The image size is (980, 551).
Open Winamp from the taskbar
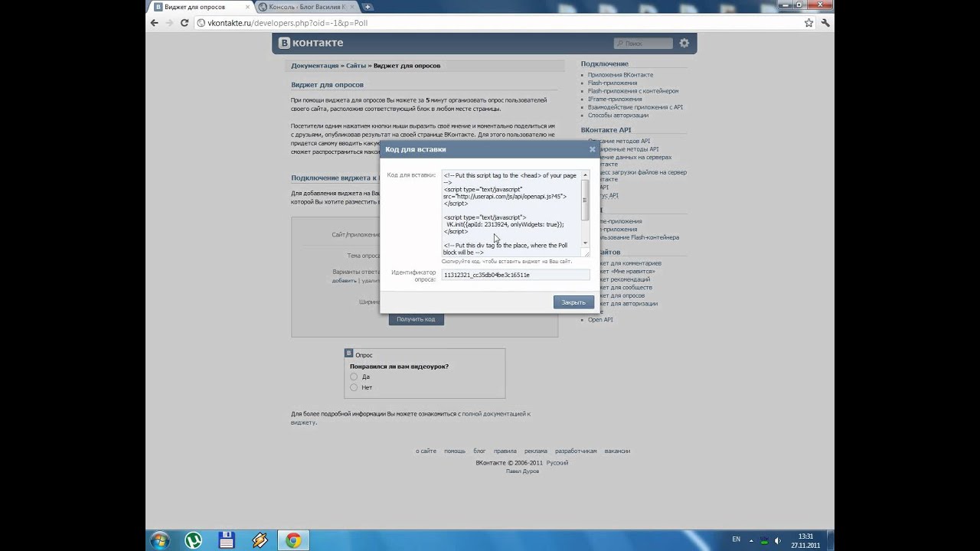pos(260,540)
